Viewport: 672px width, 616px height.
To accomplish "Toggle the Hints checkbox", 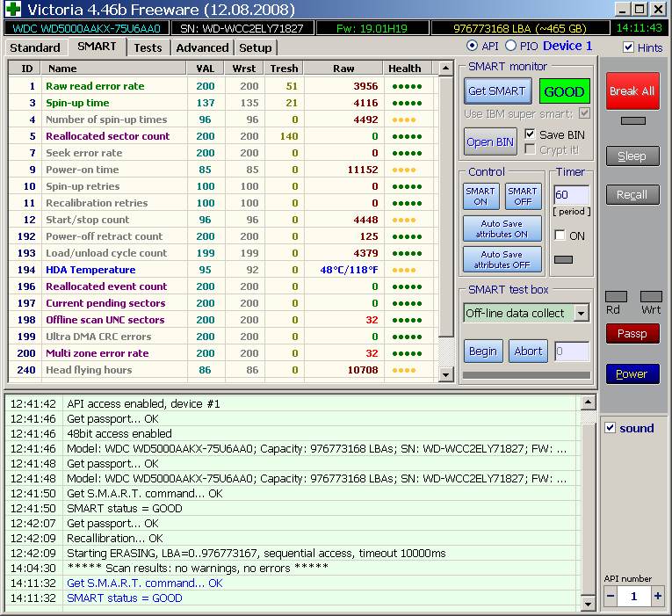I will [628, 47].
